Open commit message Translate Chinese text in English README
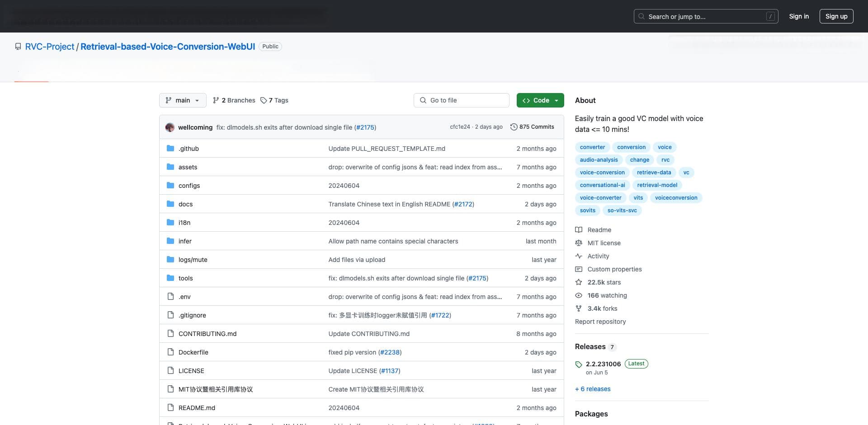868x425 pixels. (x=389, y=204)
